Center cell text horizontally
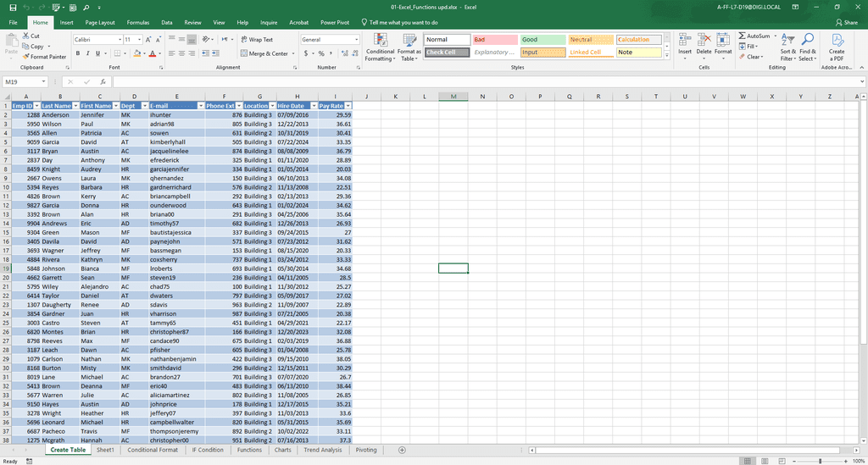The height and width of the screenshot is (465, 868). (181, 53)
